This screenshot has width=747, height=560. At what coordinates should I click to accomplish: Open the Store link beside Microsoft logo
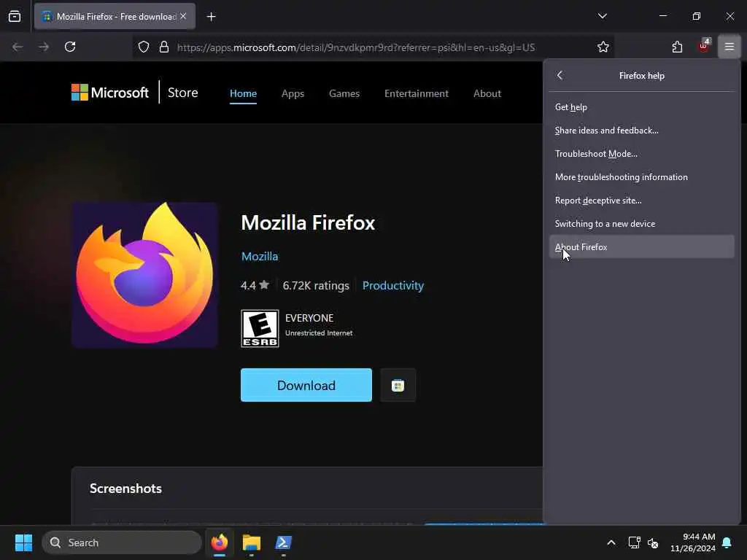182,93
